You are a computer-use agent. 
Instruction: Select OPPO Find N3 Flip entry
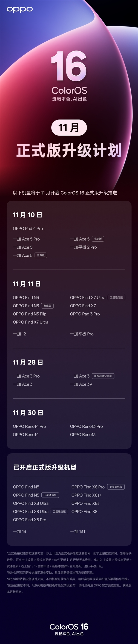[x=30, y=314]
